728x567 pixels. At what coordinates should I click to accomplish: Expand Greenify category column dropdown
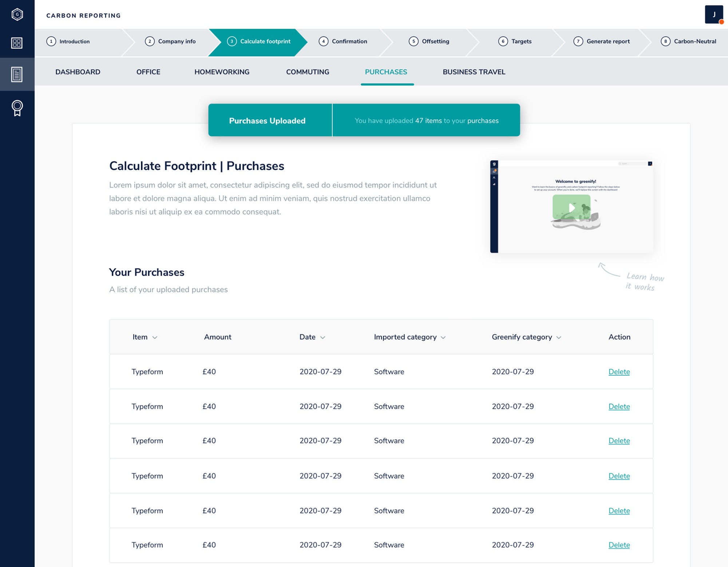[559, 338]
